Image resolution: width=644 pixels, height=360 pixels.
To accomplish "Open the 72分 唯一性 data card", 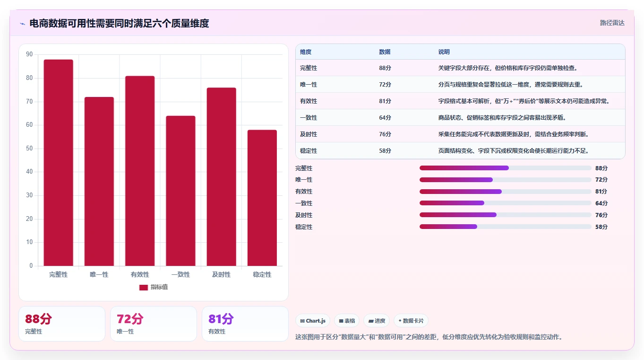I will click(x=154, y=324).
